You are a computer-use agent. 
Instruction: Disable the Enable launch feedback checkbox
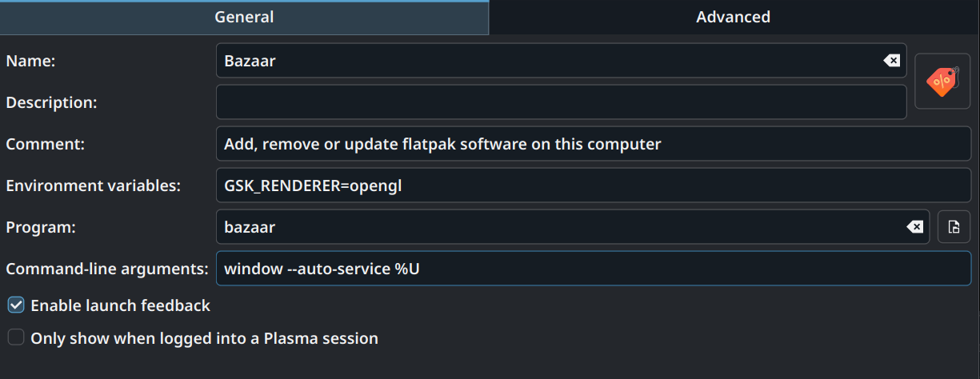(16, 305)
